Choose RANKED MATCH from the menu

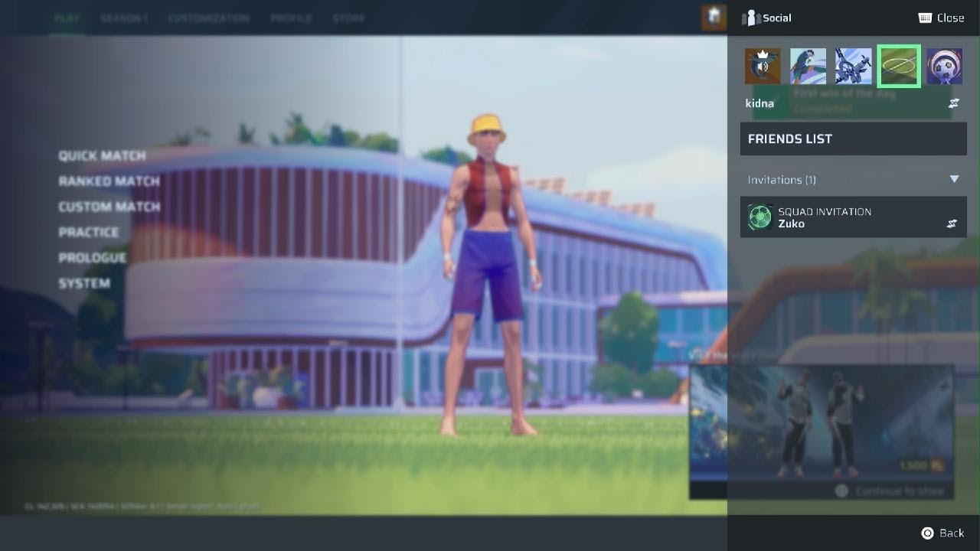click(x=109, y=181)
